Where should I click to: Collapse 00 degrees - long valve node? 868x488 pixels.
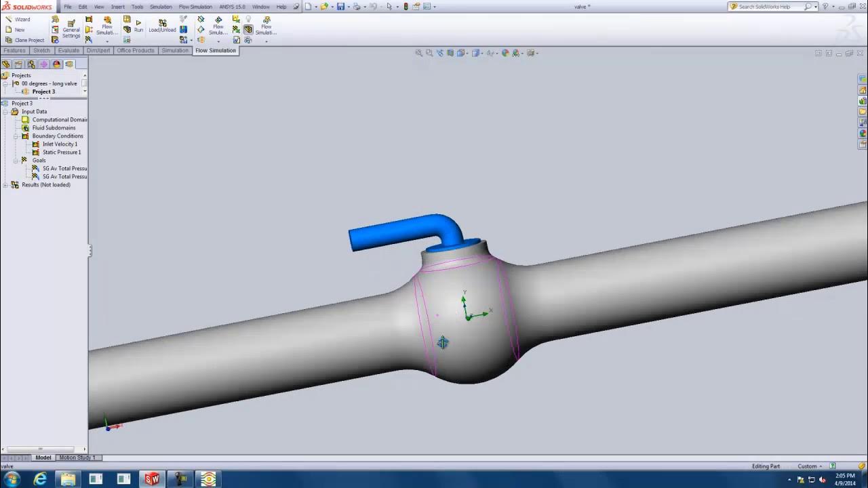(5, 83)
